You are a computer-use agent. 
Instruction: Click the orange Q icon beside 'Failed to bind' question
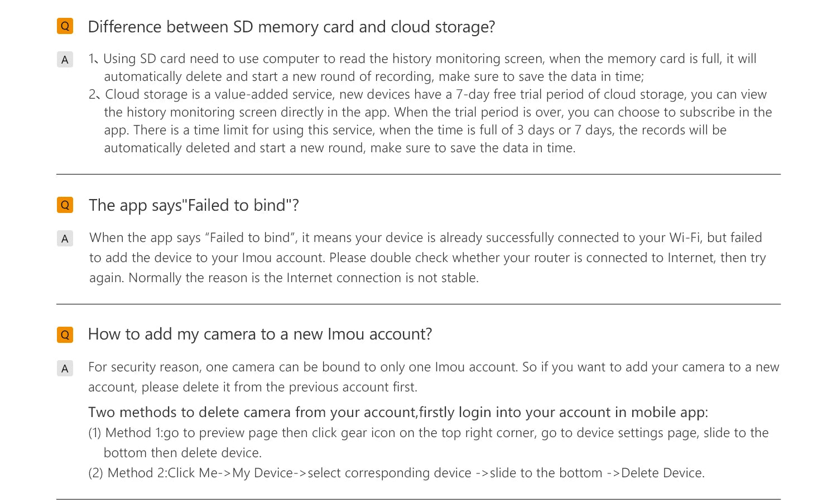65,205
